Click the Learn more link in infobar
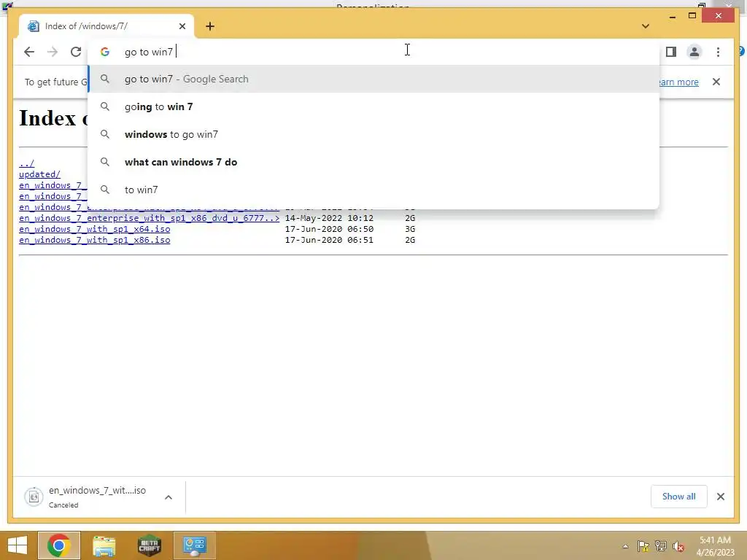Screen dimensions: 747x560 678,82
